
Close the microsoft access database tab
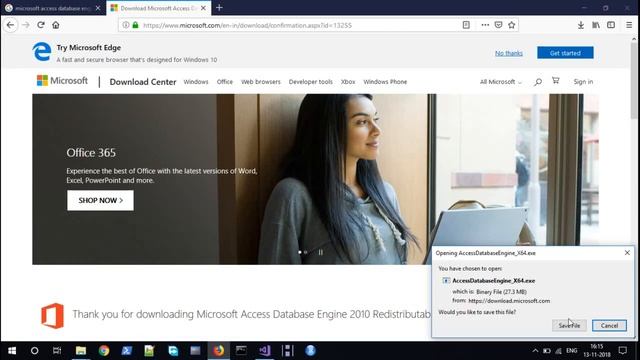pos(98,8)
